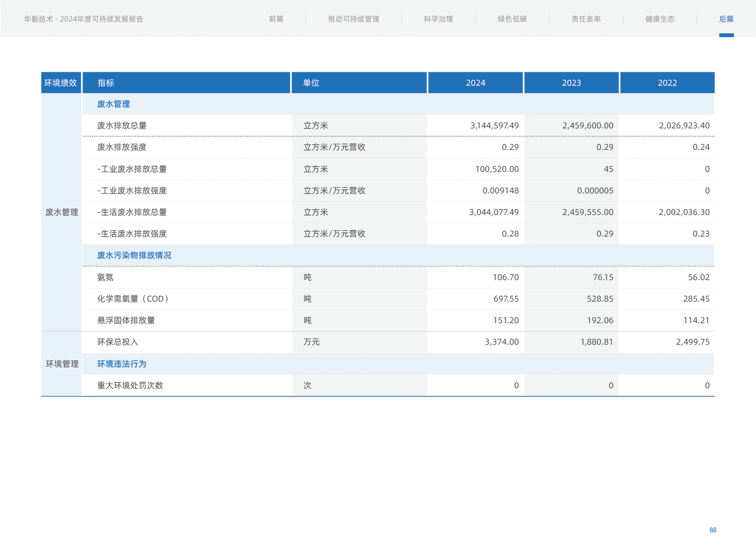The height and width of the screenshot is (557, 756).
Task: Click the active 后篇 tab
Action: click(x=726, y=19)
